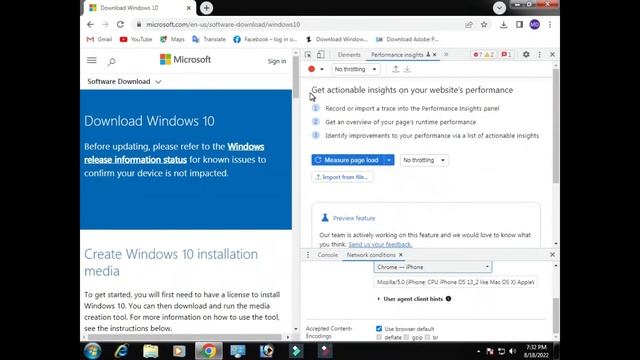The image size is (640, 360).
Task: Open Internet Explorer from the taskbar
Action: [122, 351]
